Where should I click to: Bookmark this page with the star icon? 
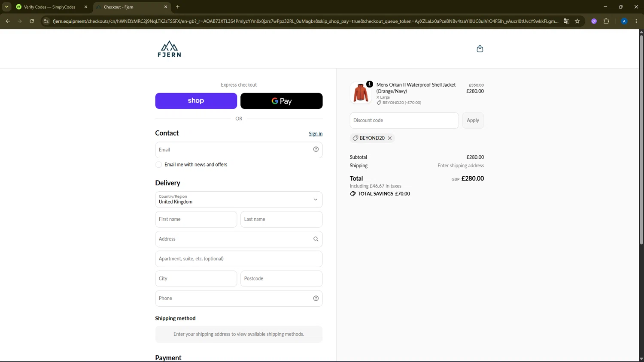(577, 21)
